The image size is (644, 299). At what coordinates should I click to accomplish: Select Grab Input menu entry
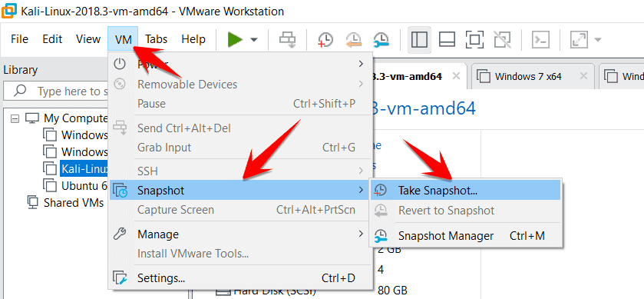pyautogui.click(x=240, y=147)
